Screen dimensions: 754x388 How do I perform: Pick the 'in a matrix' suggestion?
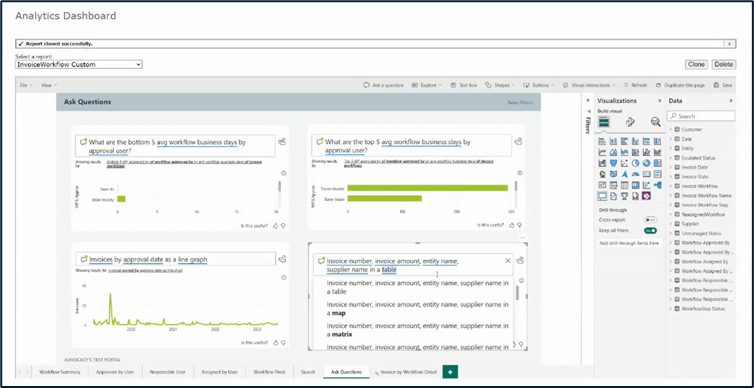(x=417, y=330)
